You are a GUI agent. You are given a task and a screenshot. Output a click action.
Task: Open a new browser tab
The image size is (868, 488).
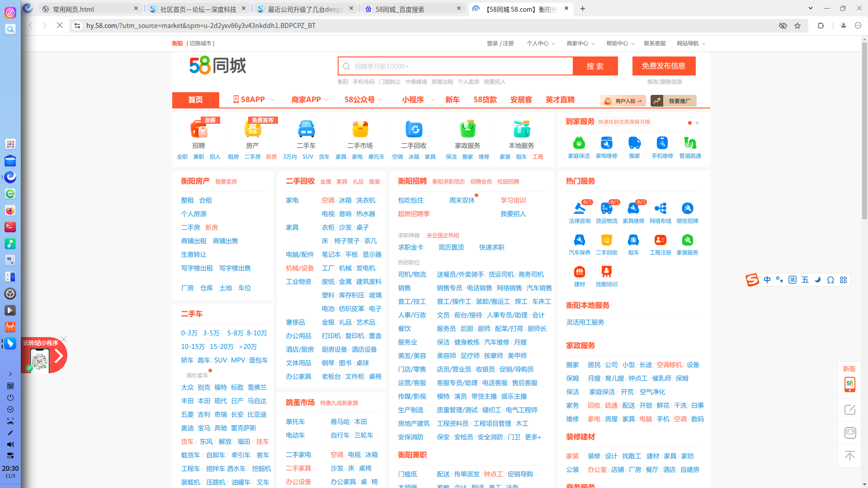pos(583,9)
